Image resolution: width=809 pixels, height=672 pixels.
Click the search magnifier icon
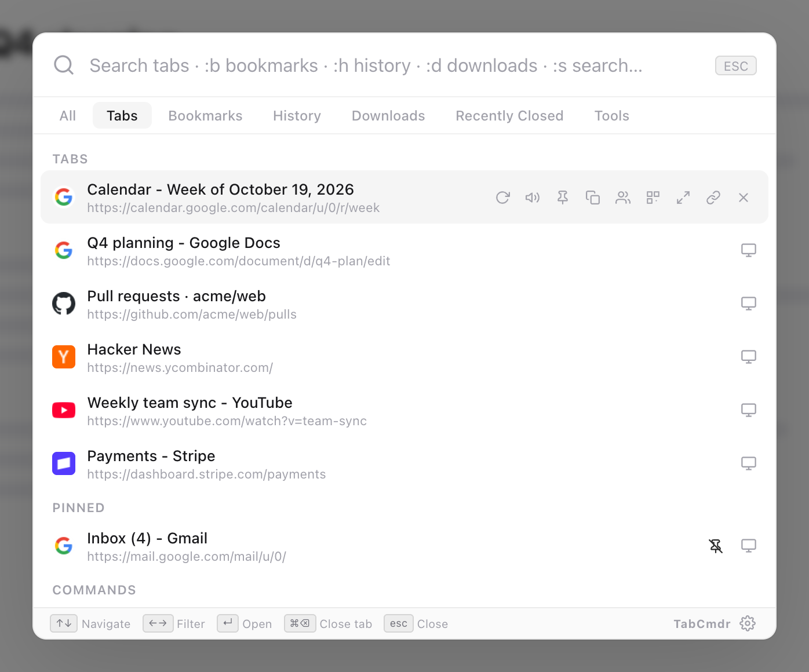click(x=64, y=65)
